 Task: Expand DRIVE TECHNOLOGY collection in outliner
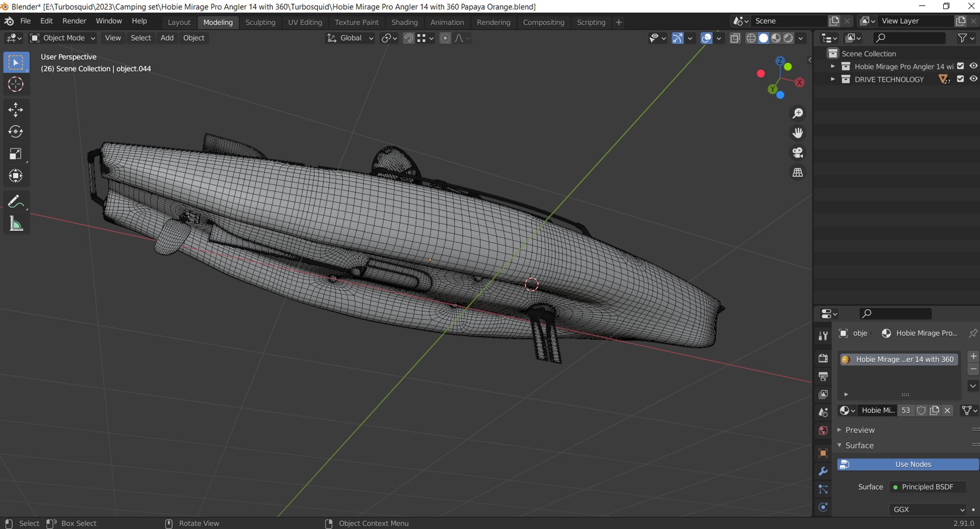(832, 79)
